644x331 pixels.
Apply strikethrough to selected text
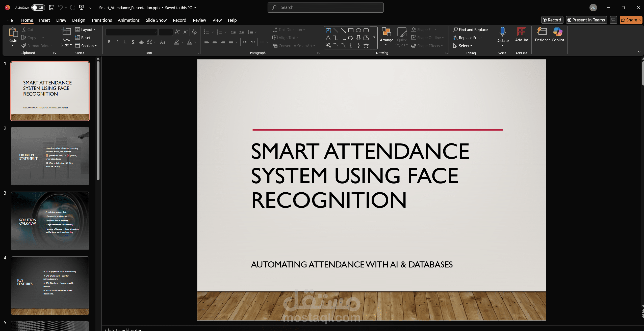141,42
